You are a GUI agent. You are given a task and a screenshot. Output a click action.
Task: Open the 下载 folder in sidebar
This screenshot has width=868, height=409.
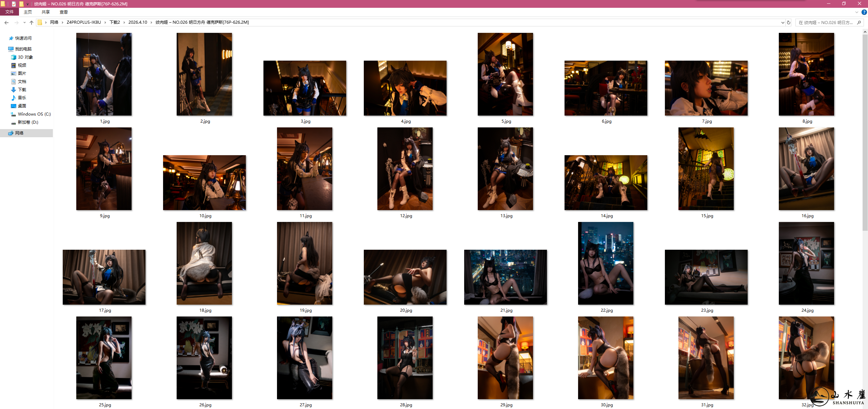tap(22, 90)
